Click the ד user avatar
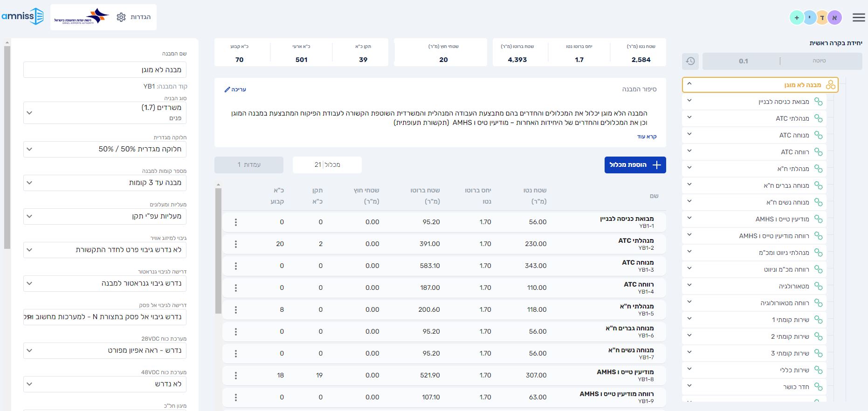The width and height of the screenshot is (868, 411). [822, 18]
